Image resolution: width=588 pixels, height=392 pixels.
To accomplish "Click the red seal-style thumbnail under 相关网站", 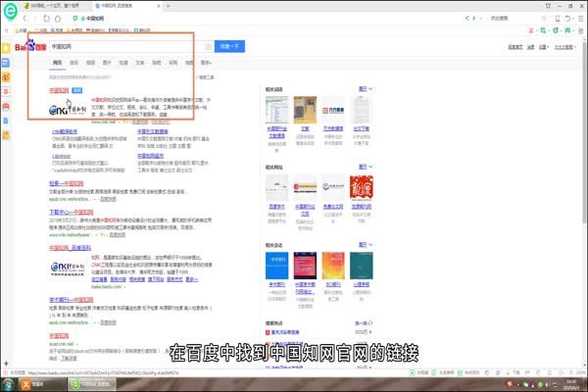I will 361,187.
